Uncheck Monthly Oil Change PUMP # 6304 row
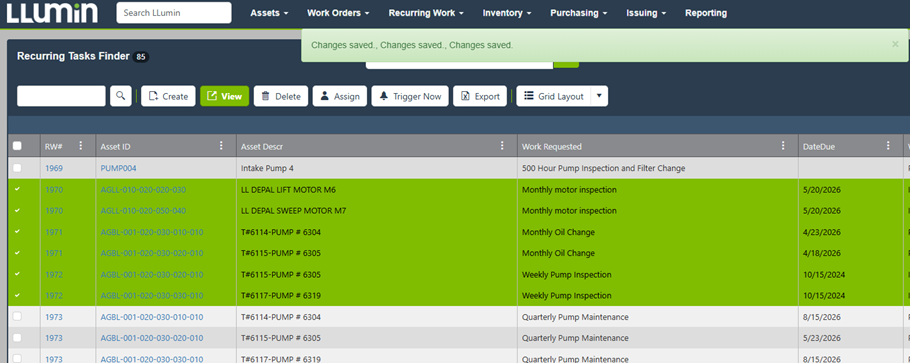The width and height of the screenshot is (910, 363). point(17,232)
